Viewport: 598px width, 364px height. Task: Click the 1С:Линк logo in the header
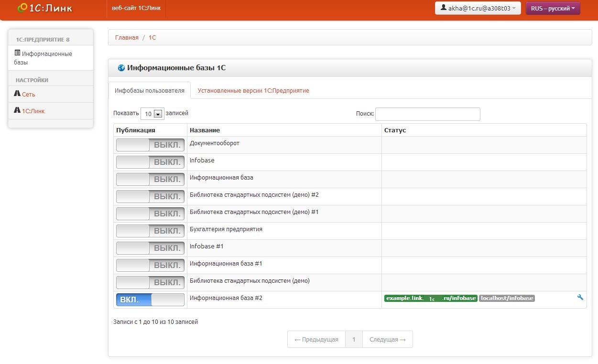pyautogui.click(x=44, y=8)
